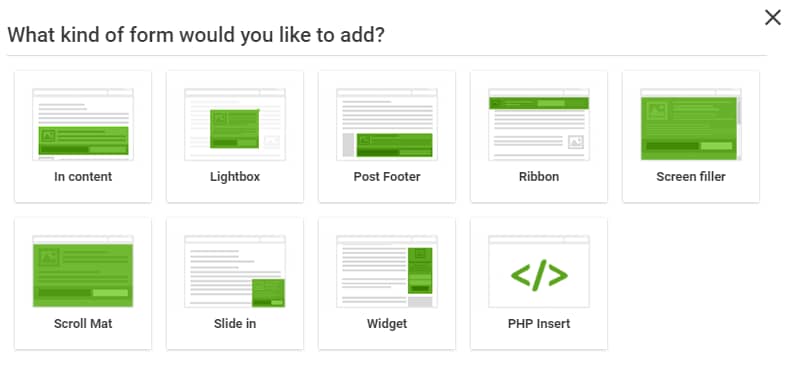Select the Scroll Mat preview icon

(x=83, y=271)
